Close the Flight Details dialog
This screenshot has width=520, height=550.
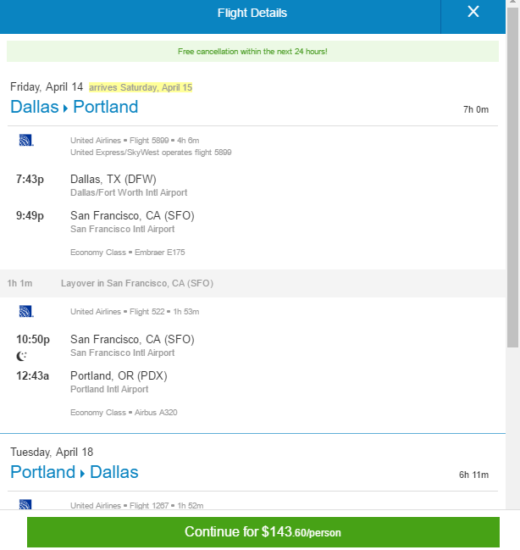coord(473,12)
